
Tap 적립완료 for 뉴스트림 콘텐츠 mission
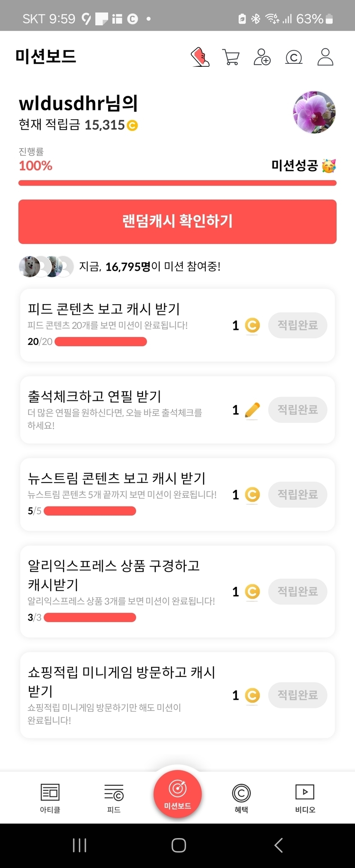pyautogui.click(x=298, y=495)
